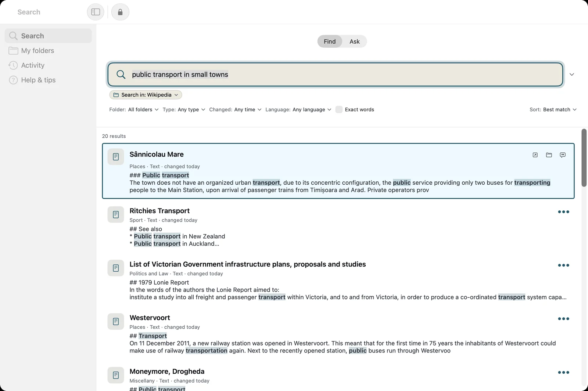Open the Folder: All folders filter
The width and height of the screenshot is (588, 391).
pyautogui.click(x=134, y=109)
